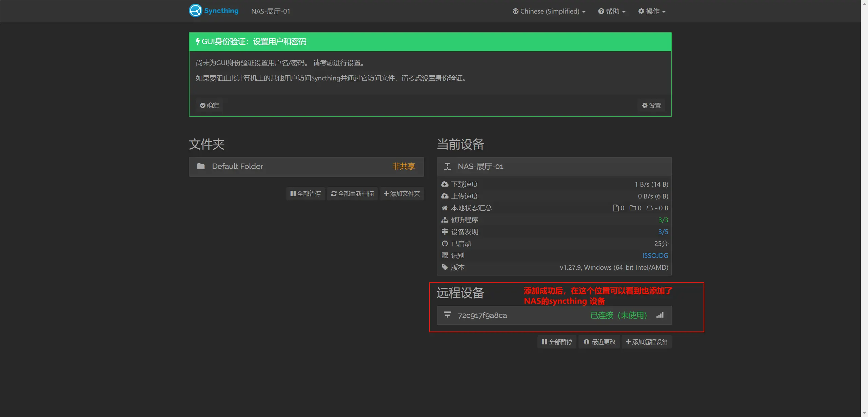868x417 pixels.
Task: Click the 添加远程设备 button
Action: (646, 342)
